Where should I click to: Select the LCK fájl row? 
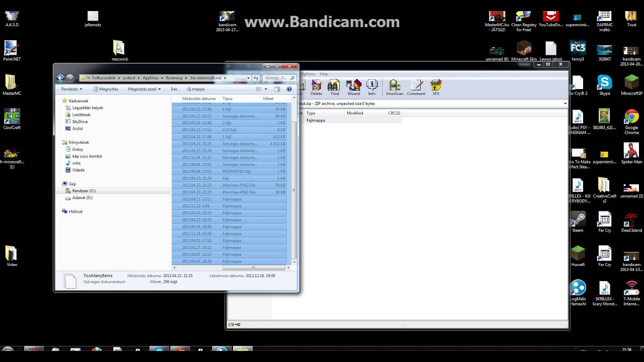[x=229, y=130]
